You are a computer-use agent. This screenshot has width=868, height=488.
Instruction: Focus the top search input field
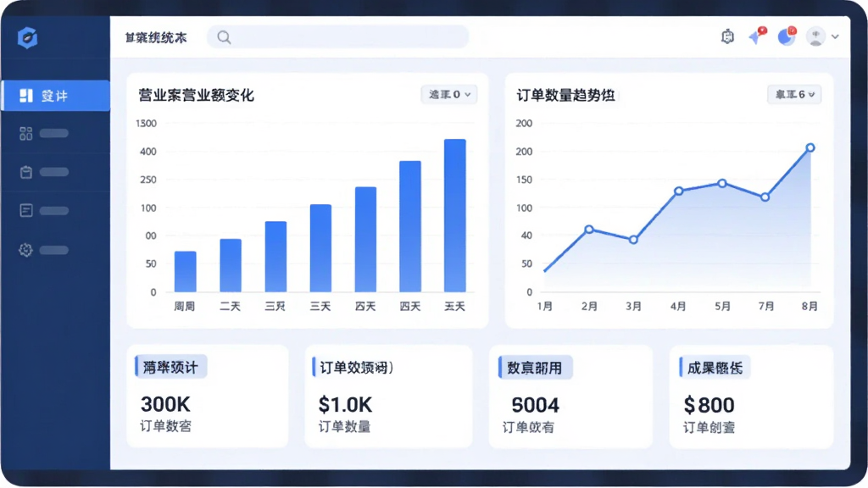(x=337, y=37)
